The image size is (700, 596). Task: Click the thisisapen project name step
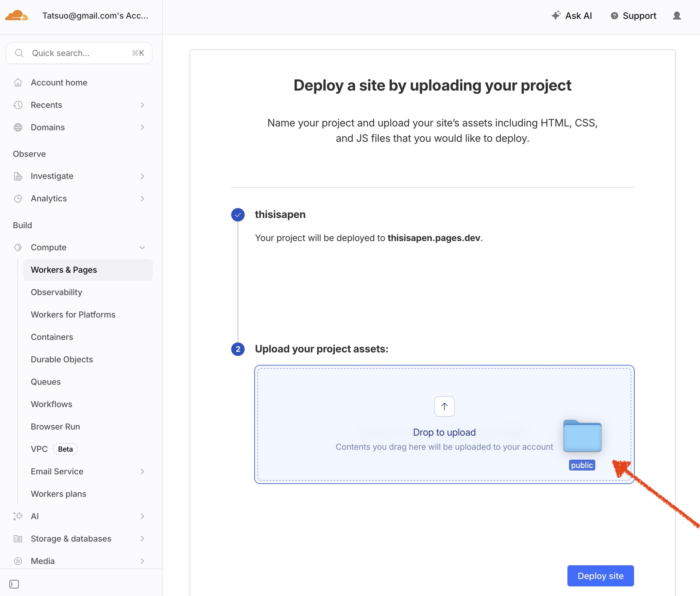click(280, 215)
